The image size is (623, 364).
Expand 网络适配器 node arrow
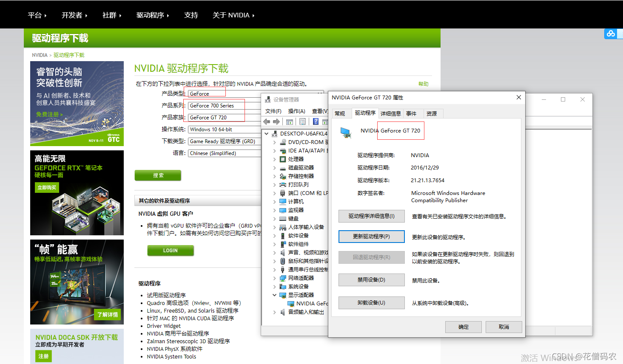(x=274, y=278)
